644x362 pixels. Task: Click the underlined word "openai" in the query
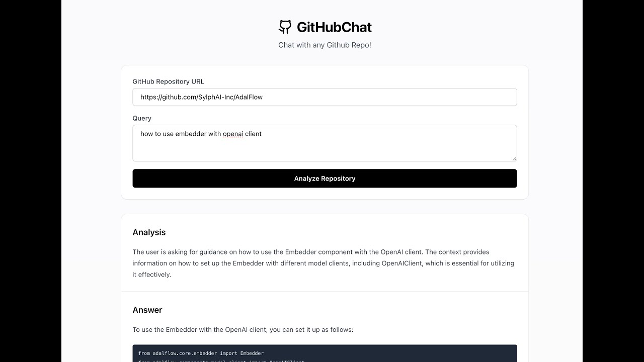[233, 134]
